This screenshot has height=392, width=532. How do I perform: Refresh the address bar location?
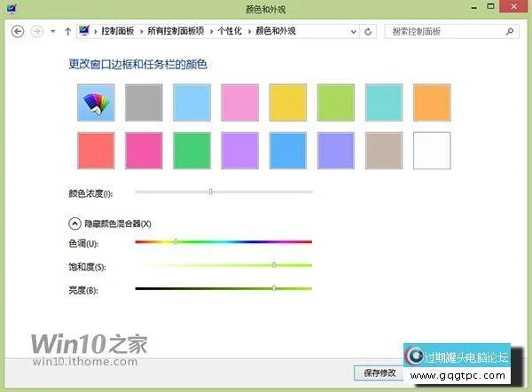(371, 32)
